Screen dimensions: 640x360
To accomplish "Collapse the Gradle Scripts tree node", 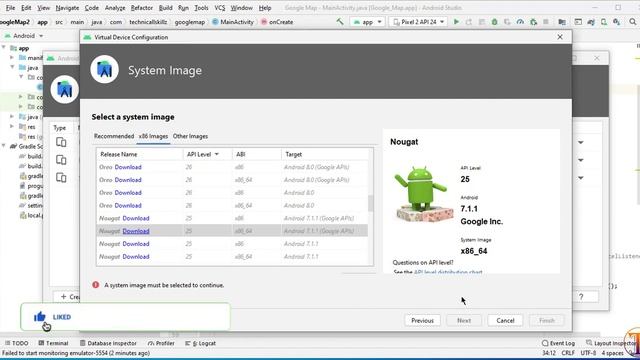I will coord(4,146).
